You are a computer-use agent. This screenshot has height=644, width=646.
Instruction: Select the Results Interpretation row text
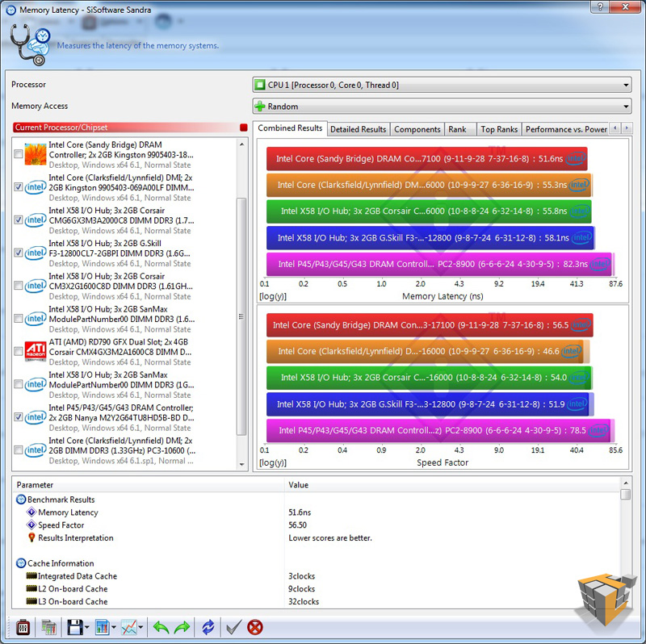pyautogui.click(x=75, y=537)
